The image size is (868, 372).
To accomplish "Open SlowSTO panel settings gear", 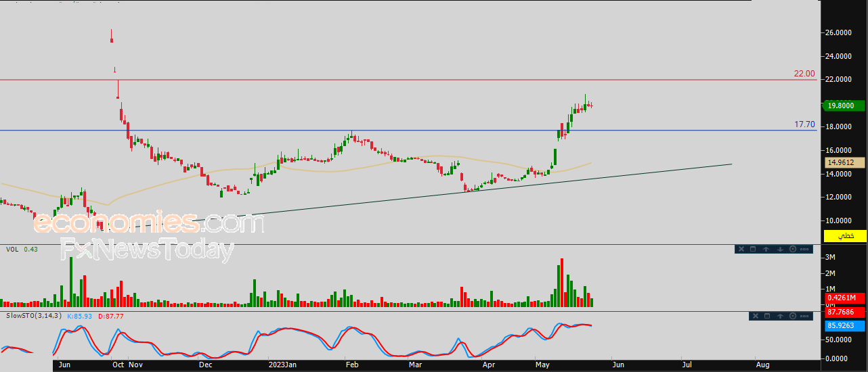I will pyautogui.click(x=793, y=316).
